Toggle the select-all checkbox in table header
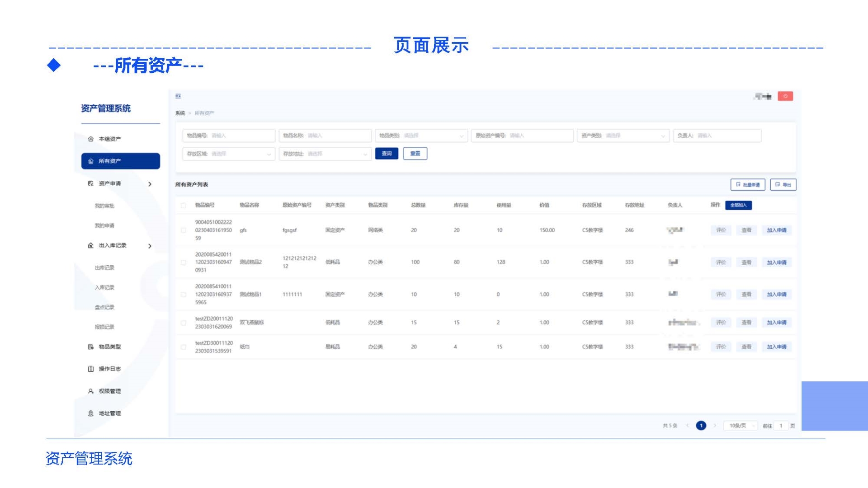Image resolution: width=868 pixels, height=488 pixels. (184, 205)
